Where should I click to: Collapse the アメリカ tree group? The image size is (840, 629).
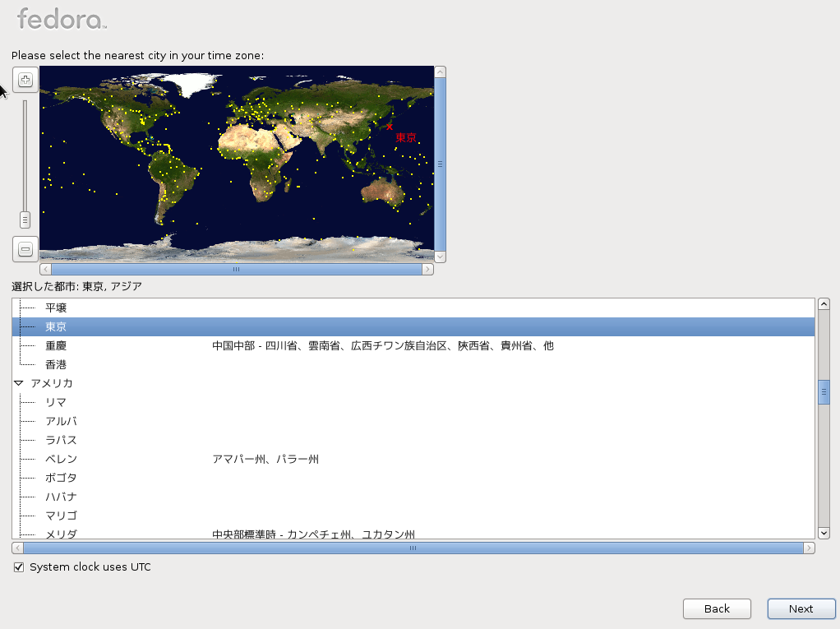(19, 383)
